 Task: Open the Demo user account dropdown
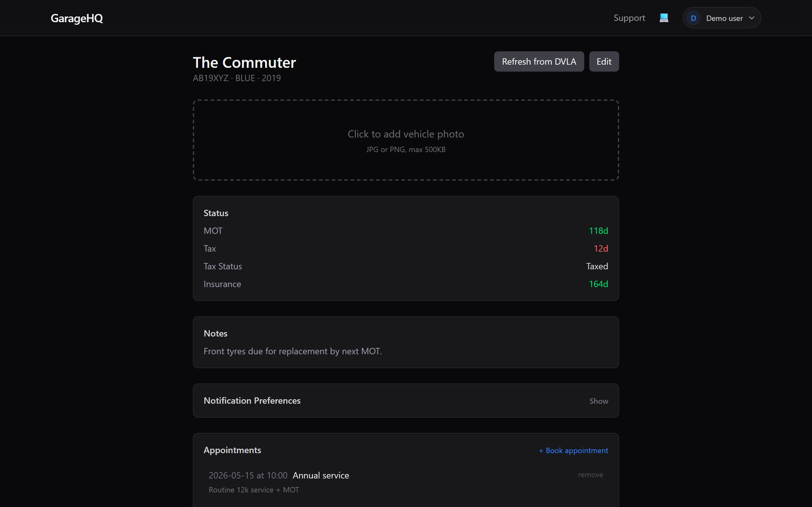coord(721,18)
